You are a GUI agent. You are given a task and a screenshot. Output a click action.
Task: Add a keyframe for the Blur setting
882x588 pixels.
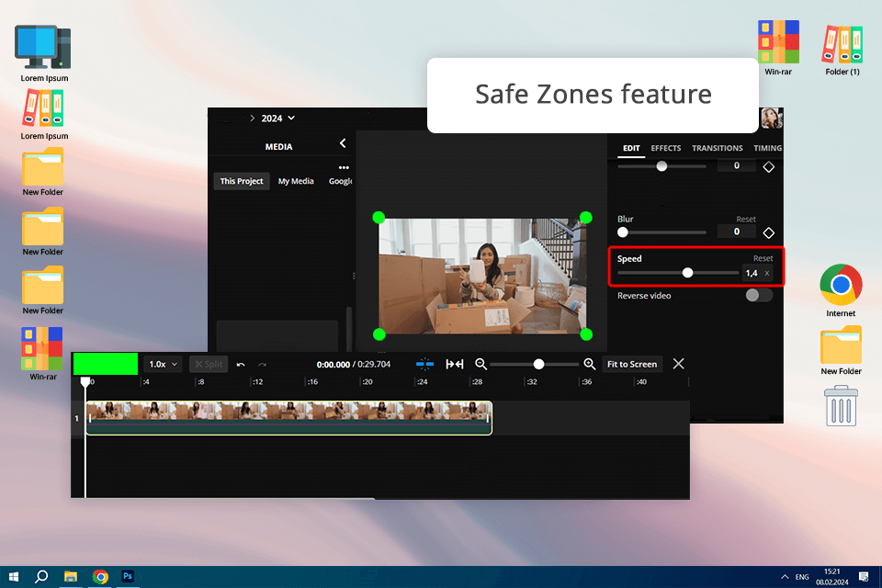pyautogui.click(x=768, y=232)
